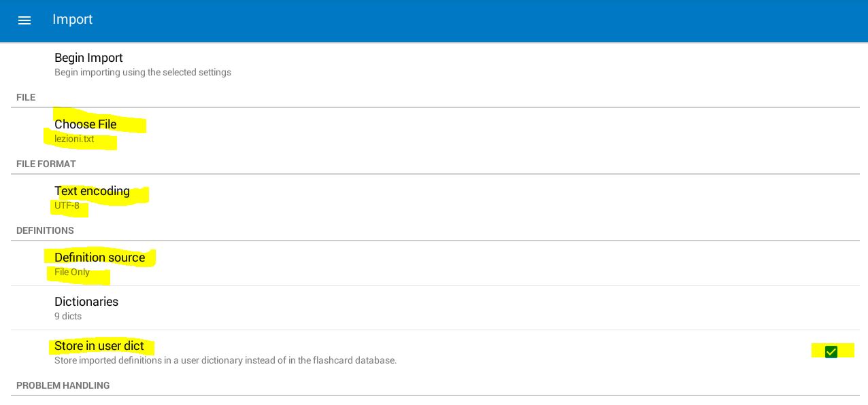Click the Import title in the header
The image size is (868, 405).
click(72, 19)
